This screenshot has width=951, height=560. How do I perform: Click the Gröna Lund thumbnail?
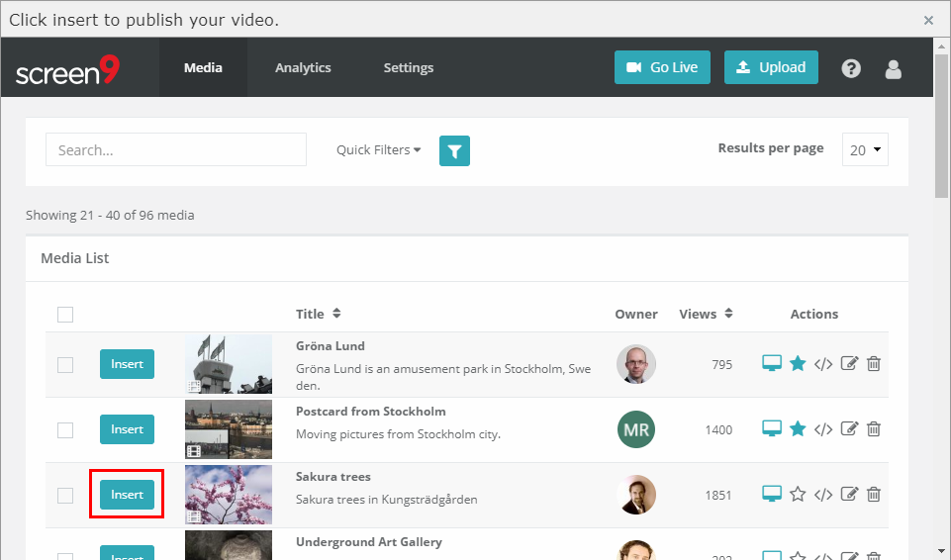(x=228, y=364)
